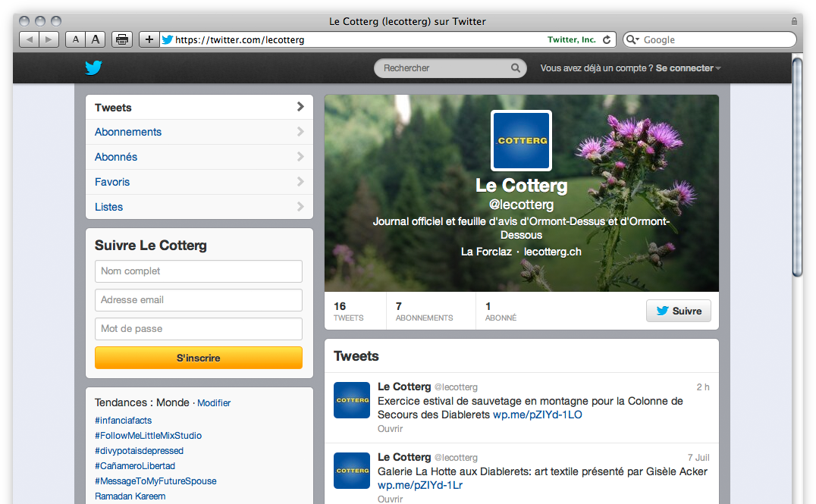The height and width of the screenshot is (504, 816).
Task: Click Ouvrir under the Exercice estival tweet
Action: point(391,428)
